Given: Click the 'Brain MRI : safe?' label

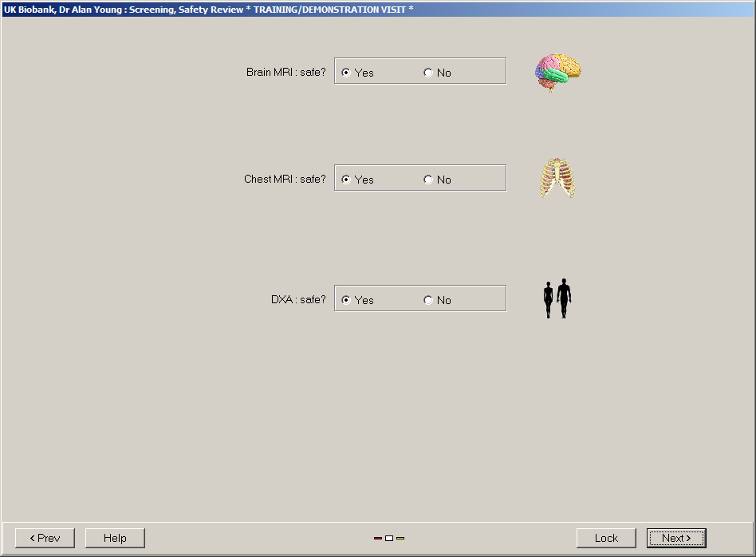Looking at the screenshot, I should click(285, 73).
